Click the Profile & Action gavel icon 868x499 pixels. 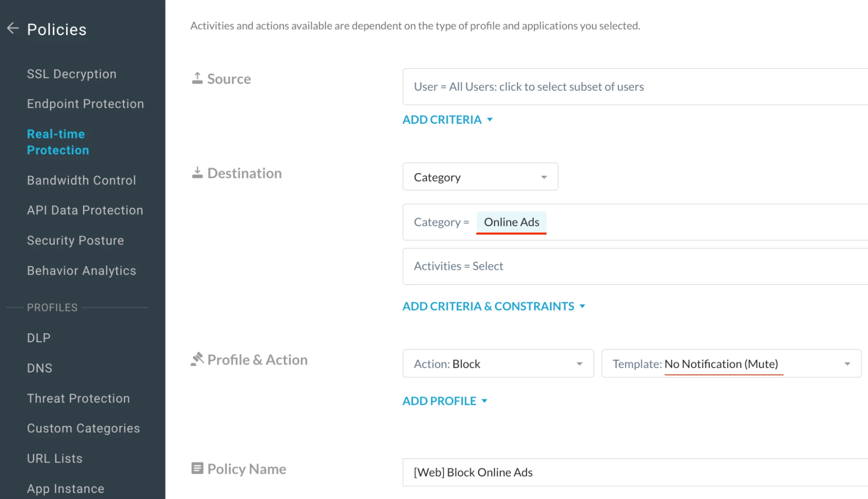click(x=197, y=359)
